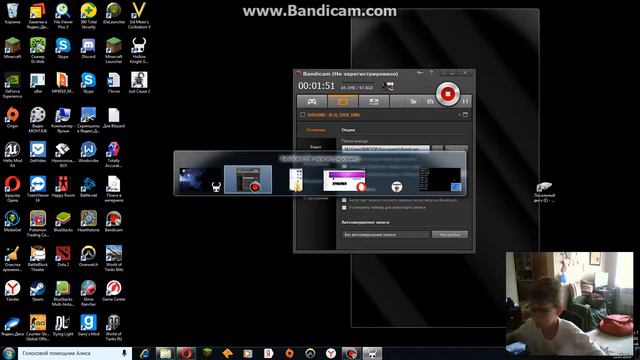Open Hearthstone desktop shortcut
Viewport: 640px width, 360px height.
pos(88,222)
